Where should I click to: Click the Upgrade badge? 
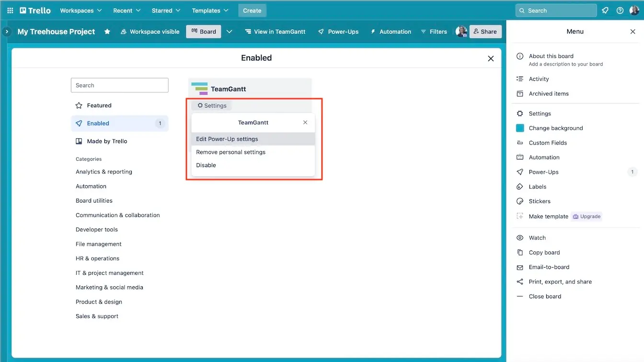coord(586,216)
